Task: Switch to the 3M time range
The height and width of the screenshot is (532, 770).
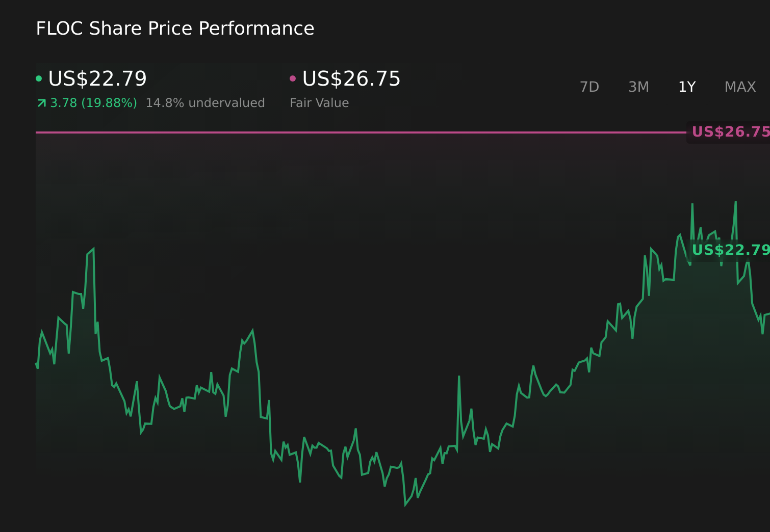Action: tap(638, 87)
